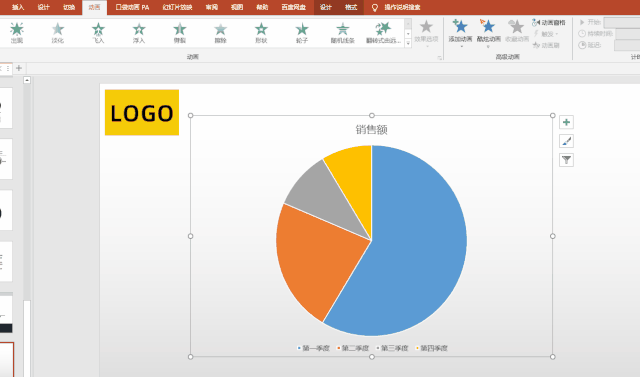Click the Delay (延迟) field

click(x=627, y=45)
